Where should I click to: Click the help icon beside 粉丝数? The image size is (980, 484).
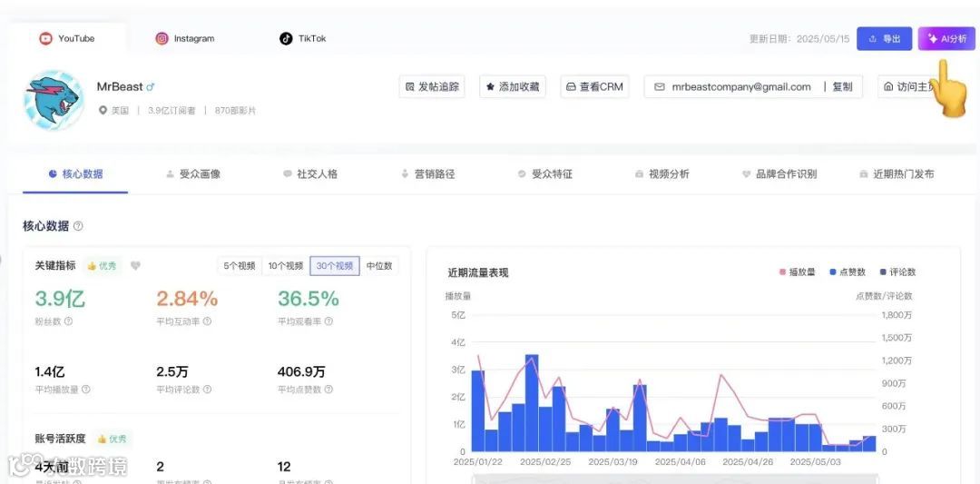click(x=68, y=321)
